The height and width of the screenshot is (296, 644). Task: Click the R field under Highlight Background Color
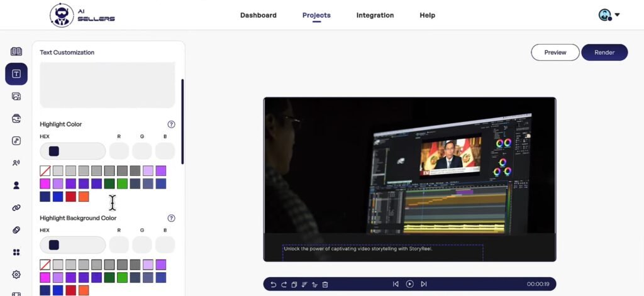click(119, 245)
